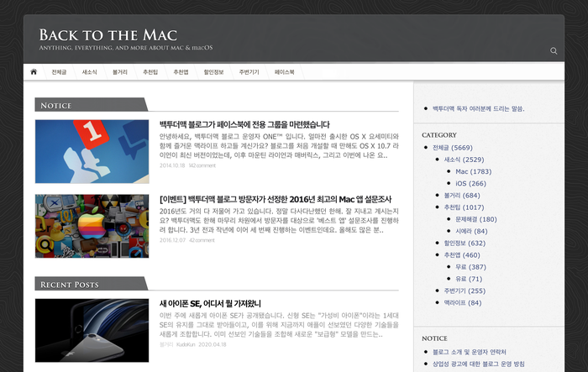This screenshot has width=588, height=372.
Task: Open 새소식 in the top navigation bar
Action: pyautogui.click(x=89, y=72)
